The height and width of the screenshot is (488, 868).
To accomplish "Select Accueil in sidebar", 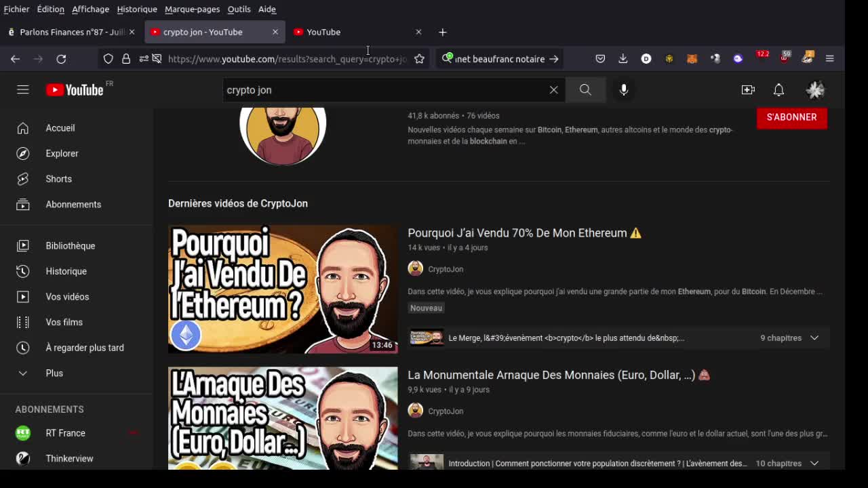I will 77,128.
